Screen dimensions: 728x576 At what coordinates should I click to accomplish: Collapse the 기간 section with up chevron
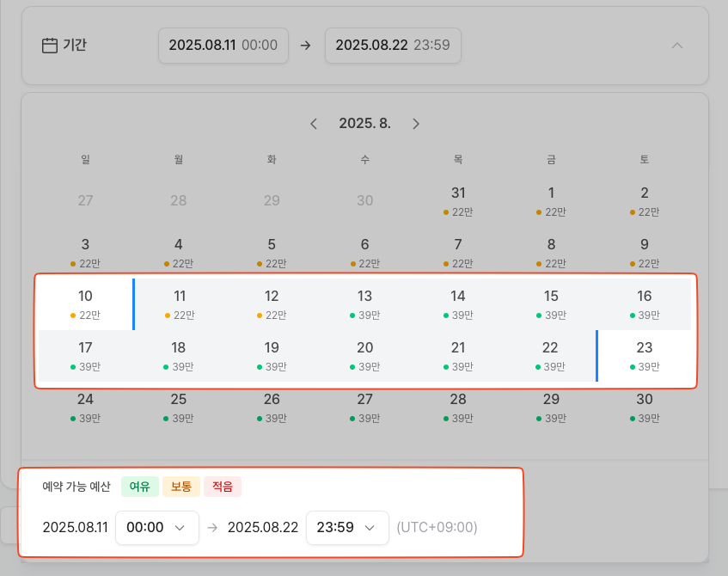[676, 46]
